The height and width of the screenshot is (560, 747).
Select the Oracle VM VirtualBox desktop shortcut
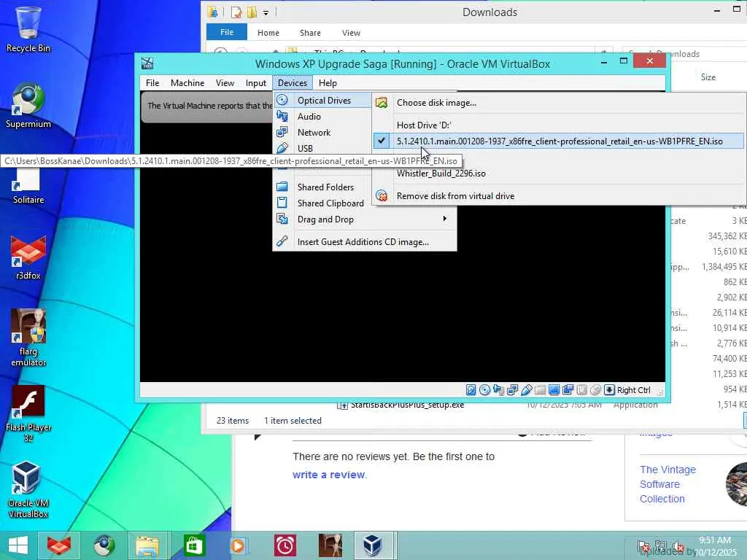click(x=28, y=489)
